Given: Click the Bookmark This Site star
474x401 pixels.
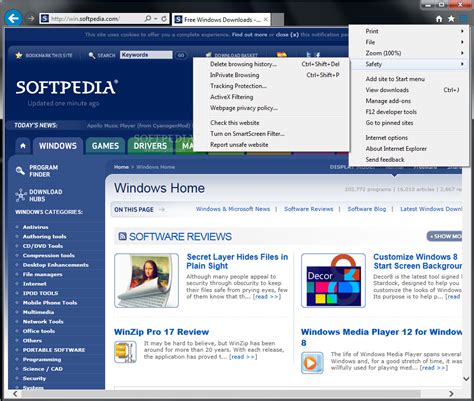Looking at the screenshot, I should tap(19, 55).
